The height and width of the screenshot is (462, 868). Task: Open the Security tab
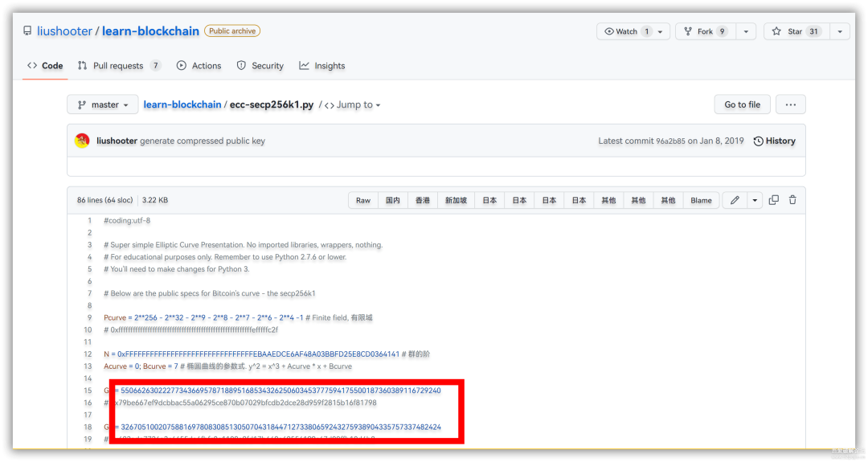click(x=260, y=65)
